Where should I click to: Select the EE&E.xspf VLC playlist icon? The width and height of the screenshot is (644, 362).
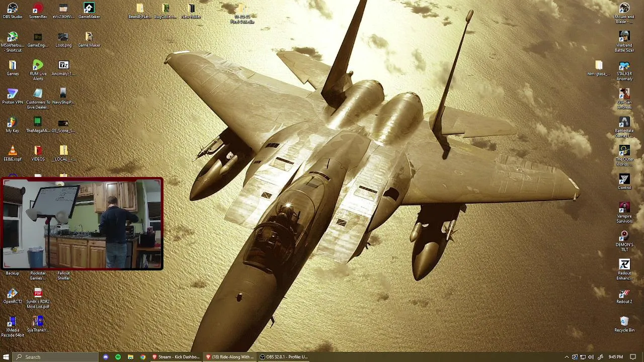(x=13, y=154)
